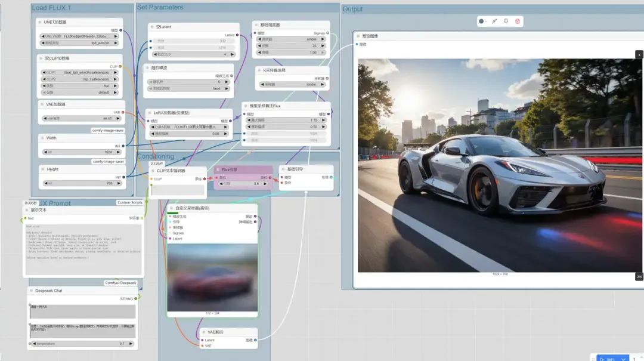Collapse the 双CLIP加载器 node

point(41,58)
